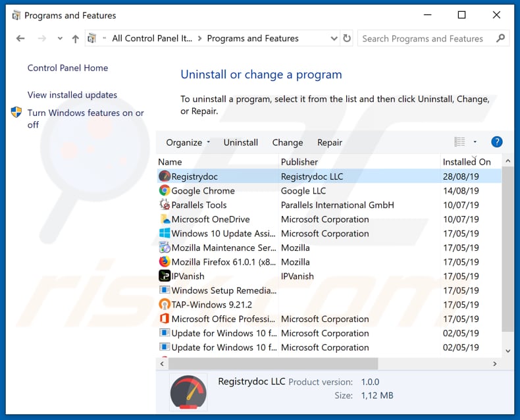
Task: Click the Windows 10 Update Assistant icon
Action: (x=165, y=233)
